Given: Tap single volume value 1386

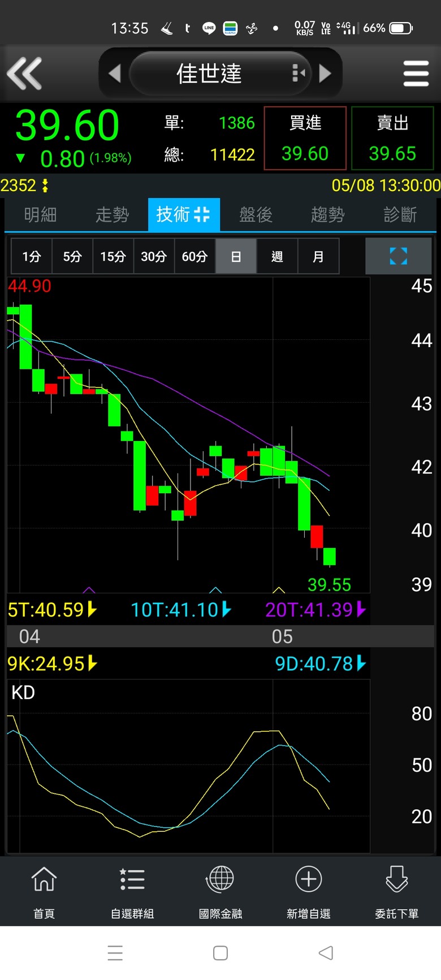Looking at the screenshot, I should (x=237, y=123).
